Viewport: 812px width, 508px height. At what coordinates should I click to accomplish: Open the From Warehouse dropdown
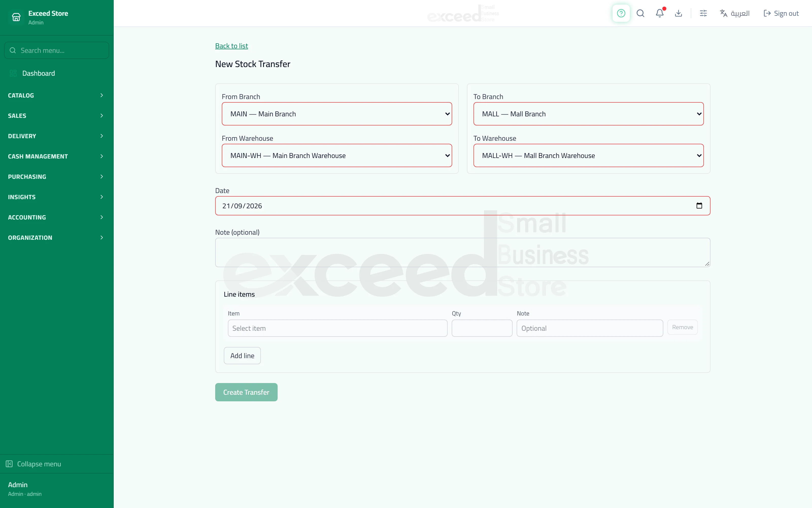point(336,155)
